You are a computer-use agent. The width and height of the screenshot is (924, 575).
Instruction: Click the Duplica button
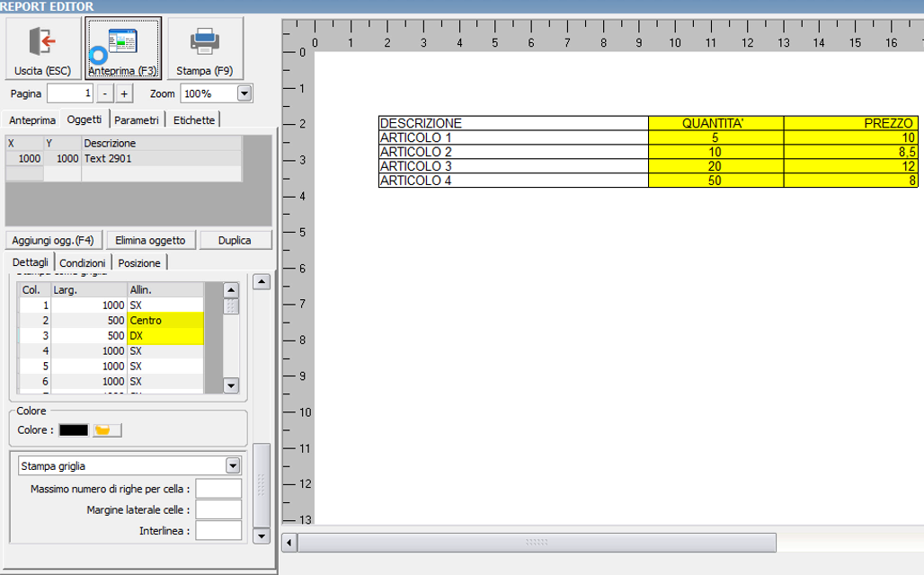tap(236, 240)
